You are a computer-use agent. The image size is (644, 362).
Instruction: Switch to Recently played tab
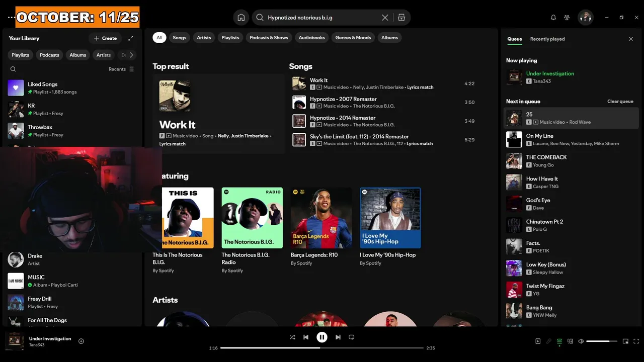coord(547,39)
